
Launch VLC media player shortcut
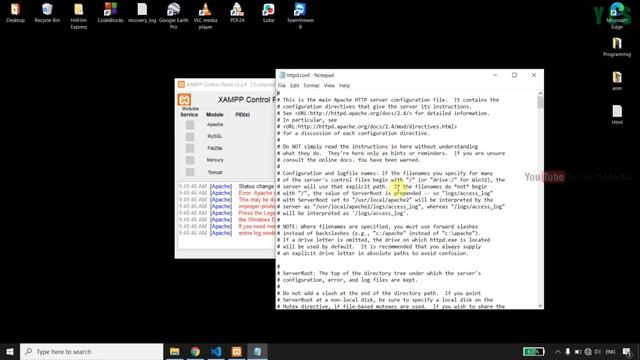[205, 16]
